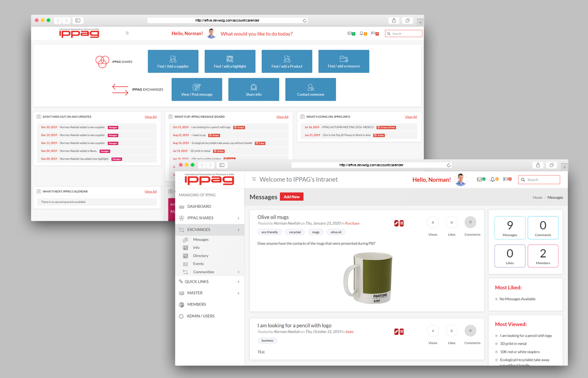Click the Share info tile
The image size is (588, 378).
click(253, 89)
